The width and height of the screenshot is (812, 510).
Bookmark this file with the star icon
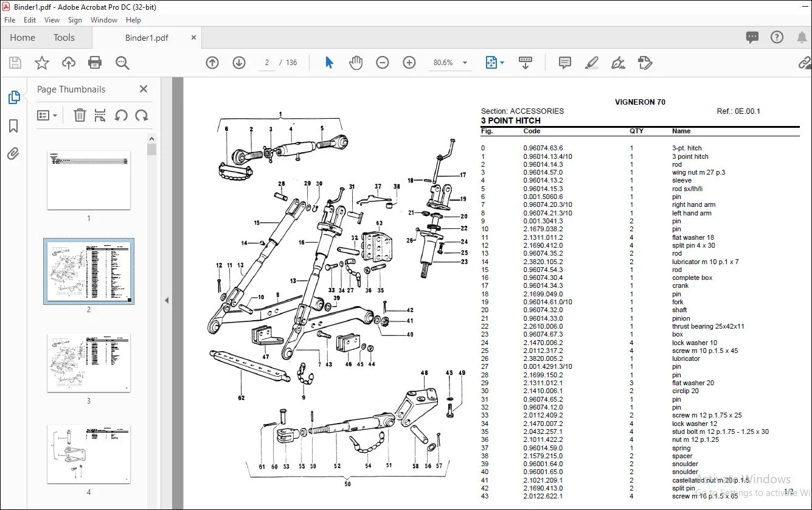[42, 63]
